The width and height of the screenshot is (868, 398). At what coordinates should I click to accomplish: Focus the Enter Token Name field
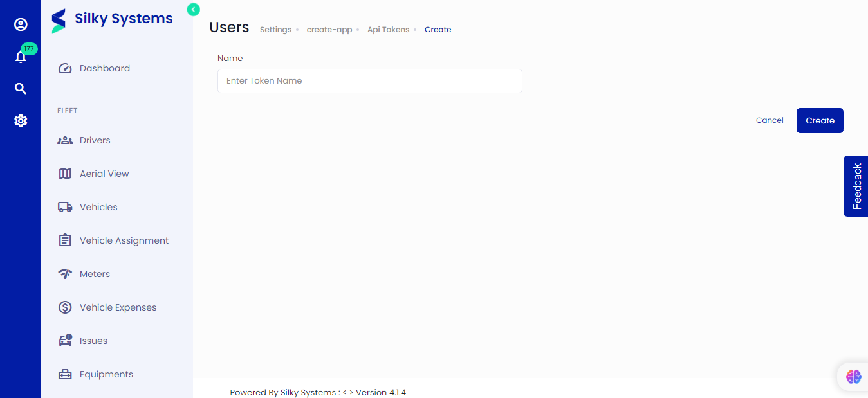click(x=369, y=81)
